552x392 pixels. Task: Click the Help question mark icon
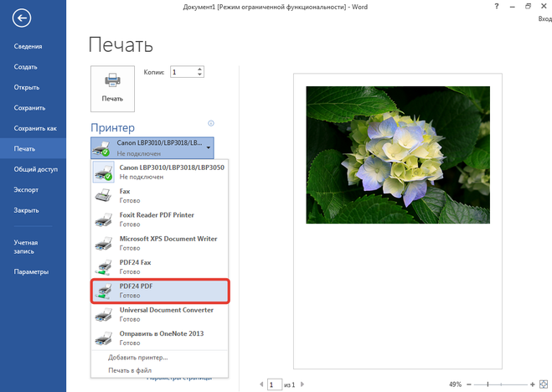pyautogui.click(x=497, y=6)
